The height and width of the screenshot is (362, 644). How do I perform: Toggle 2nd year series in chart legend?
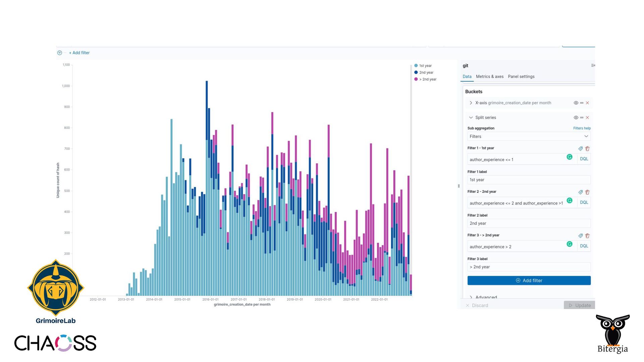click(x=426, y=72)
